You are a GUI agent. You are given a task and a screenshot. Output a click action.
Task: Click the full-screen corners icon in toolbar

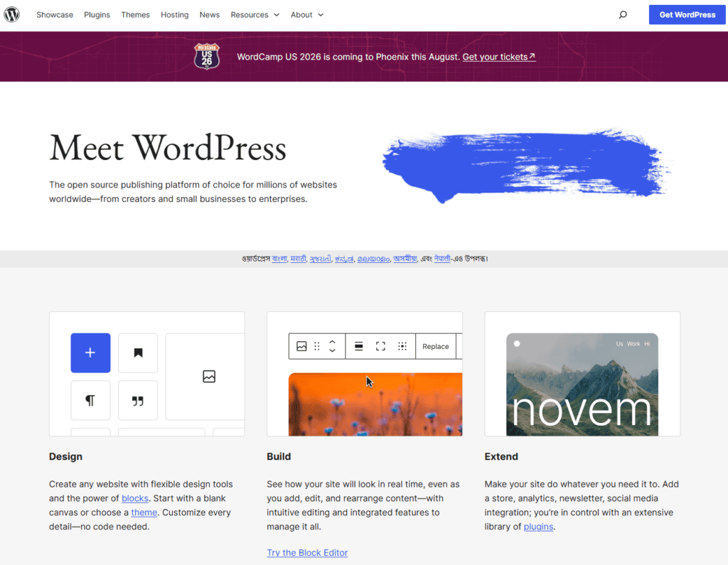[380, 346]
